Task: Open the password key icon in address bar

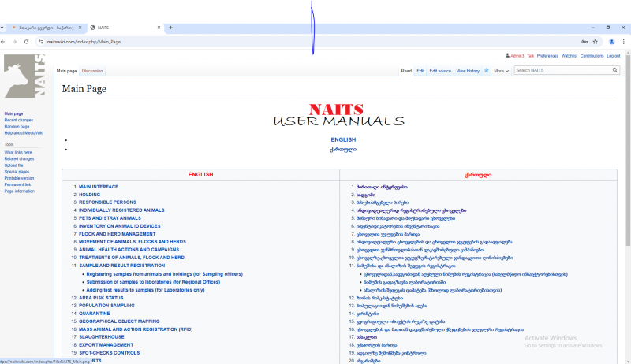Action: tap(584, 42)
